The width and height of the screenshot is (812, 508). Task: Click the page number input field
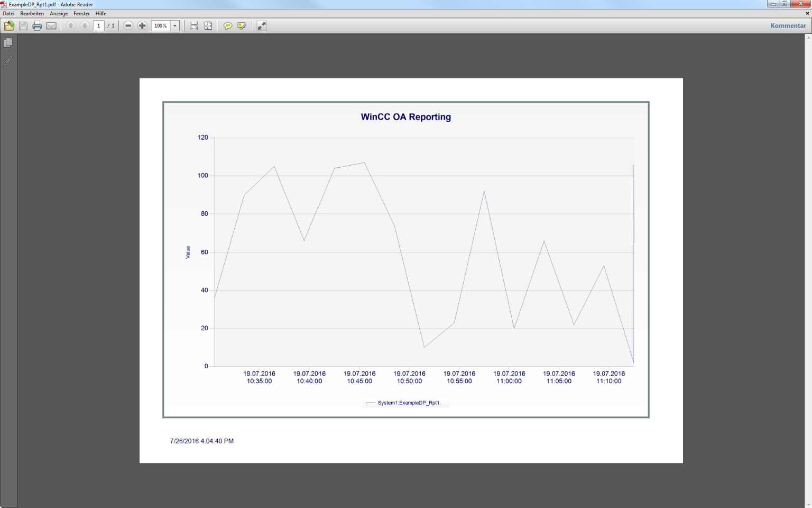(x=99, y=25)
